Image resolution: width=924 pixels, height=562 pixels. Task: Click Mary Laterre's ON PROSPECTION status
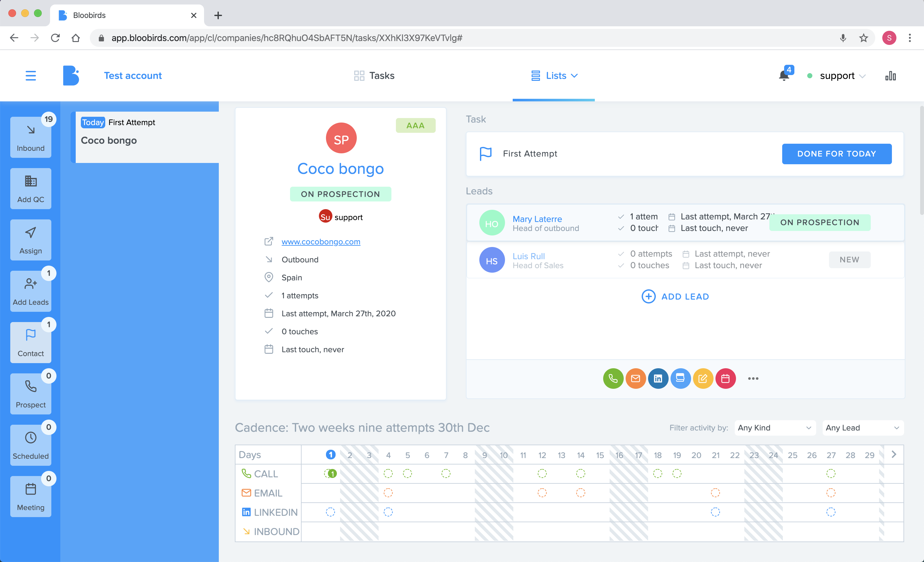point(820,222)
